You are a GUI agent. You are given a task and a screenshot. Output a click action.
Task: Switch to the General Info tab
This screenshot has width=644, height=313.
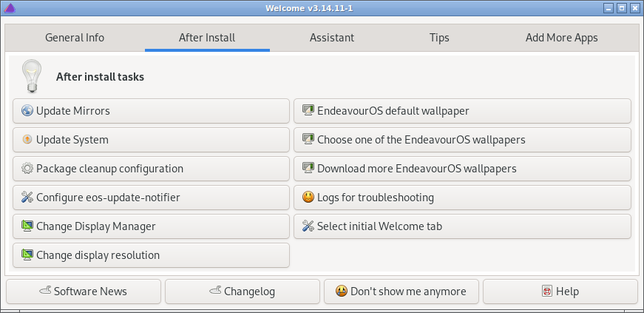coord(75,38)
